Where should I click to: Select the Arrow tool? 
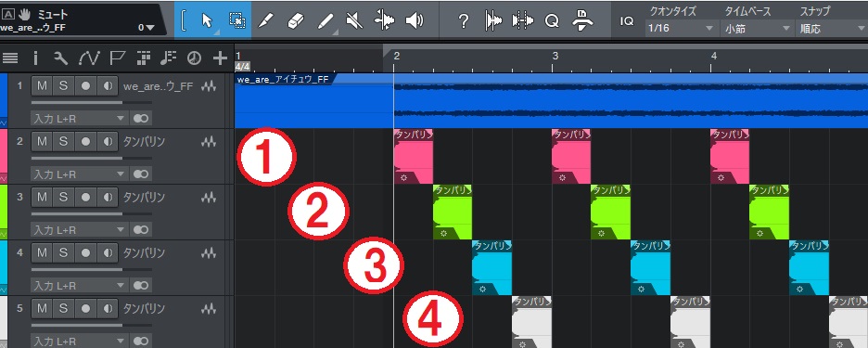click(x=208, y=20)
